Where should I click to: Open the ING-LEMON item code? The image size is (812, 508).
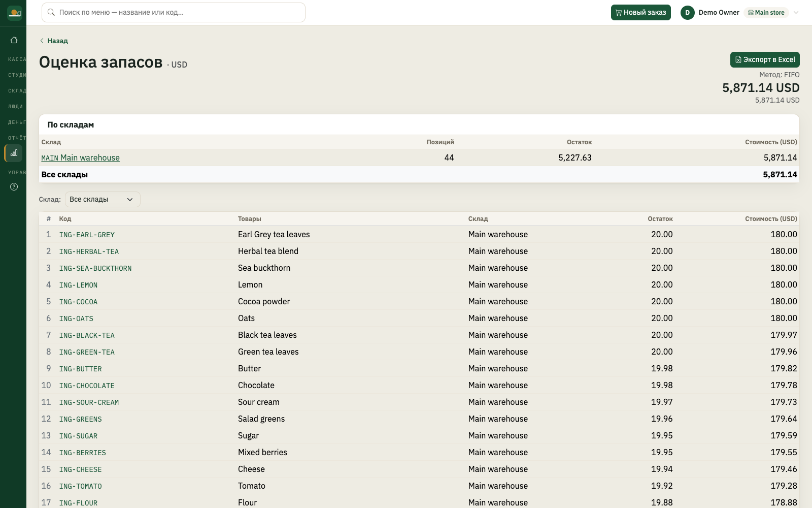[x=78, y=285]
